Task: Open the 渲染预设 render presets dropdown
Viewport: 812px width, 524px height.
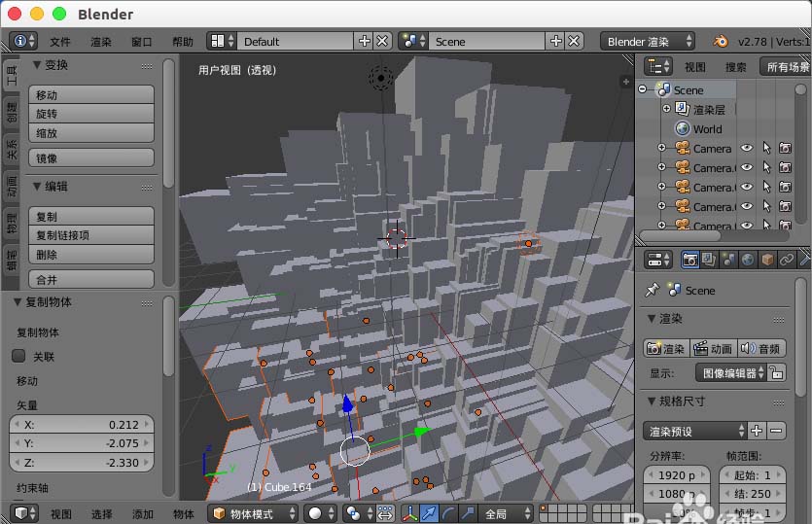Action: pos(695,431)
